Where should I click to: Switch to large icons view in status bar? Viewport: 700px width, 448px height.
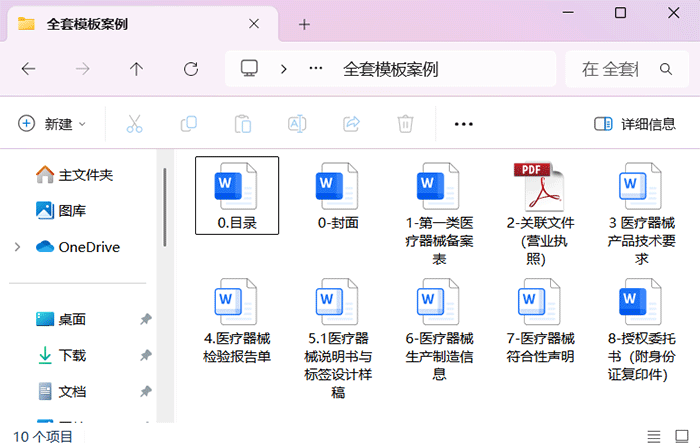click(680, 436)
